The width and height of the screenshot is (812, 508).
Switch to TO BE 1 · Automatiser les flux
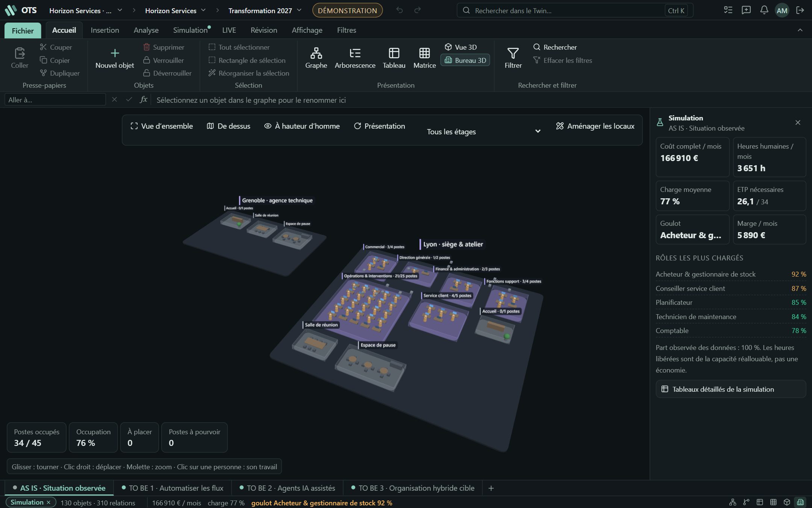click(x=173, y=488)
